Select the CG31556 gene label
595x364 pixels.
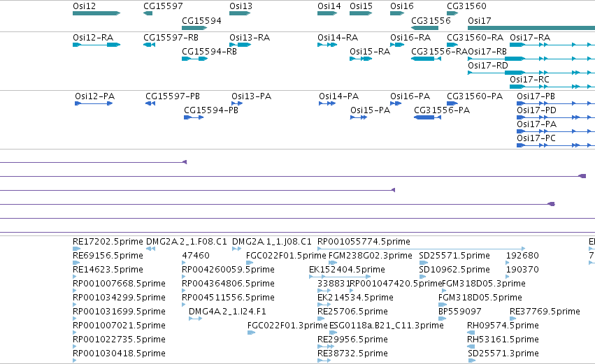tap(431, 20)
